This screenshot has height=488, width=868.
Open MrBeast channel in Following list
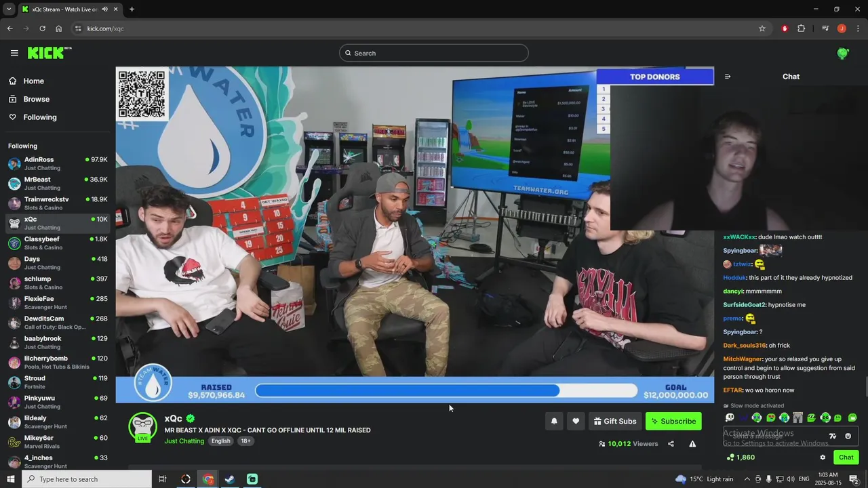click(58, 183)
